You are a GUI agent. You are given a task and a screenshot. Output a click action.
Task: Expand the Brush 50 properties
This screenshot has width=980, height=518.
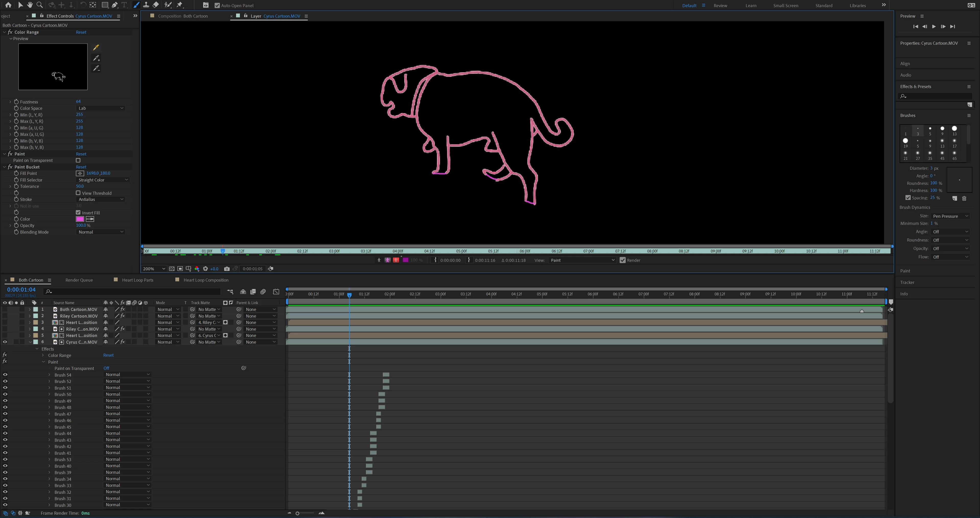click(x=50, y=394)
